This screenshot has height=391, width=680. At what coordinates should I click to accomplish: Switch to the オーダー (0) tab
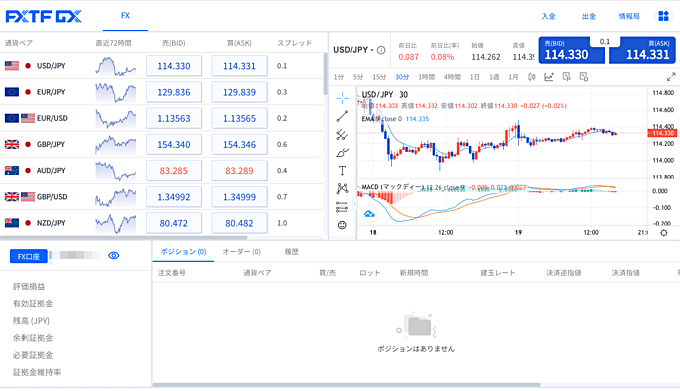click(242, 251)
